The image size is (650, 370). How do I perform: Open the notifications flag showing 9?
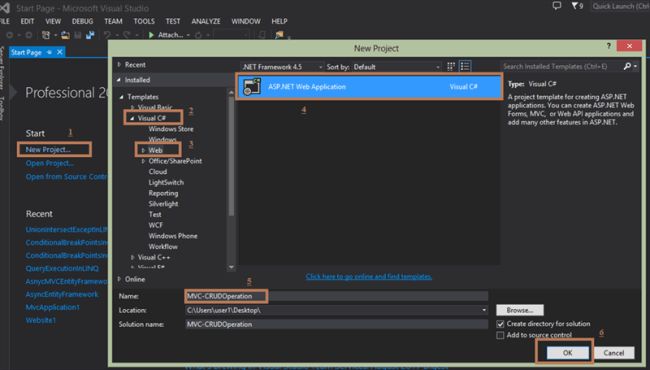577,6
